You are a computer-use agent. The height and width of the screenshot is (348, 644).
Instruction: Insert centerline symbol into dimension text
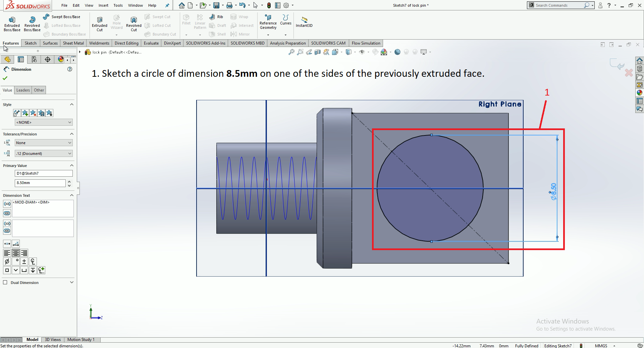tap(33, 262)
